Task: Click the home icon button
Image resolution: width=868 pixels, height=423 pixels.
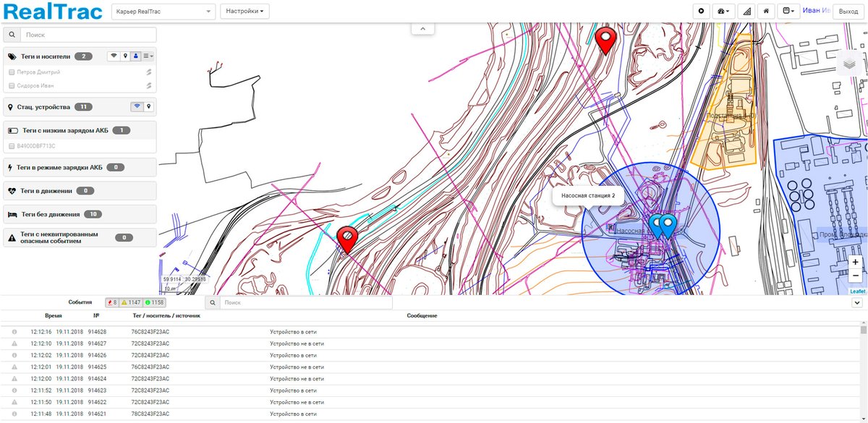Action: coord(766,11)
